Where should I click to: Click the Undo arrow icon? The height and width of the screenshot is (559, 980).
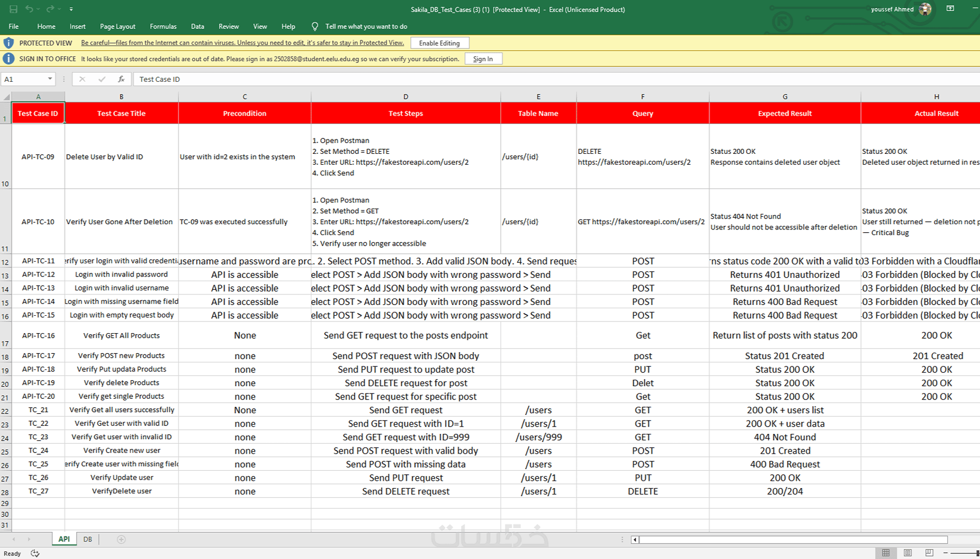pos(29,9)
